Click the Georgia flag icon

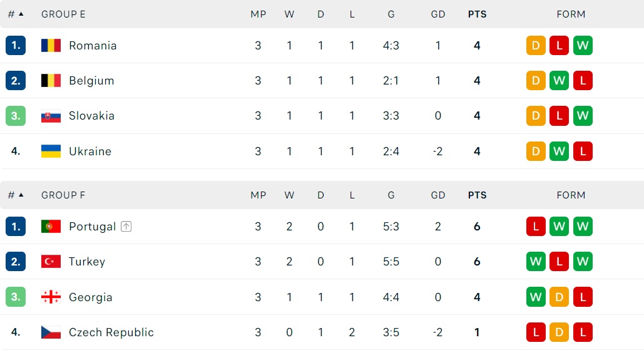point(51,297)
